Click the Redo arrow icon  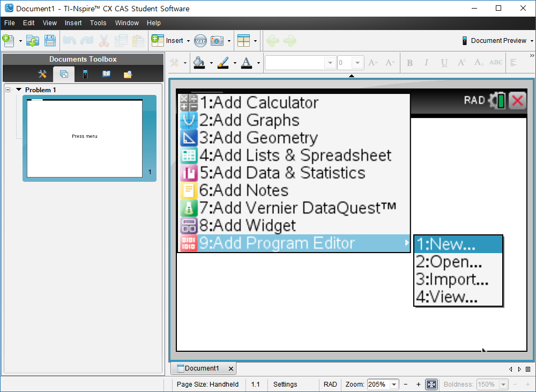87,41
